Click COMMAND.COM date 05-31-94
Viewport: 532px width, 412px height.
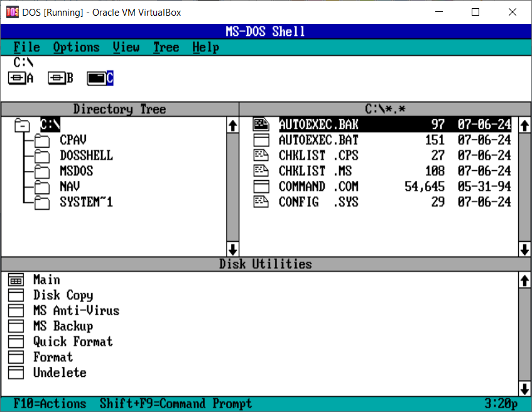484,187
